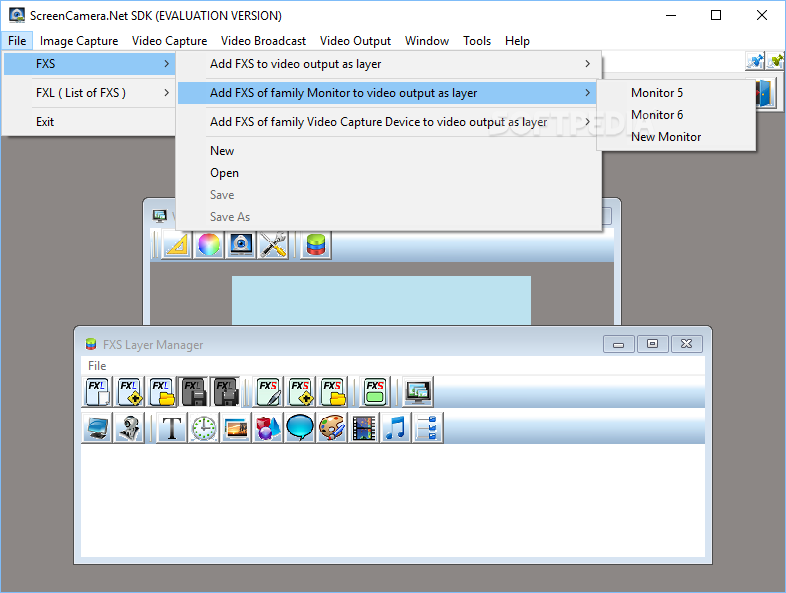786x593 pixels.
Task: Select the clock layer icon
Action: click(204, 428)
